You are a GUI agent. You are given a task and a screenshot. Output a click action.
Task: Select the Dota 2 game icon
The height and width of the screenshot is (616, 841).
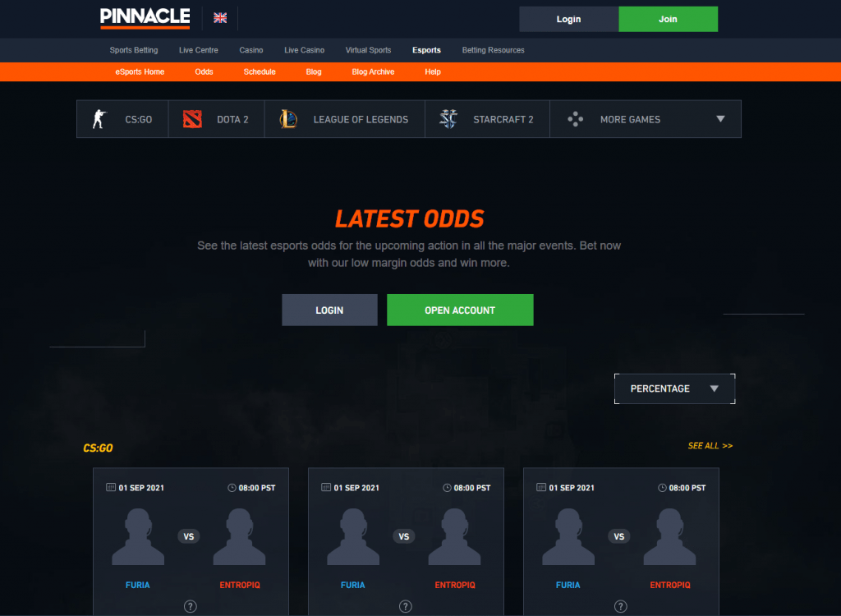191,118
